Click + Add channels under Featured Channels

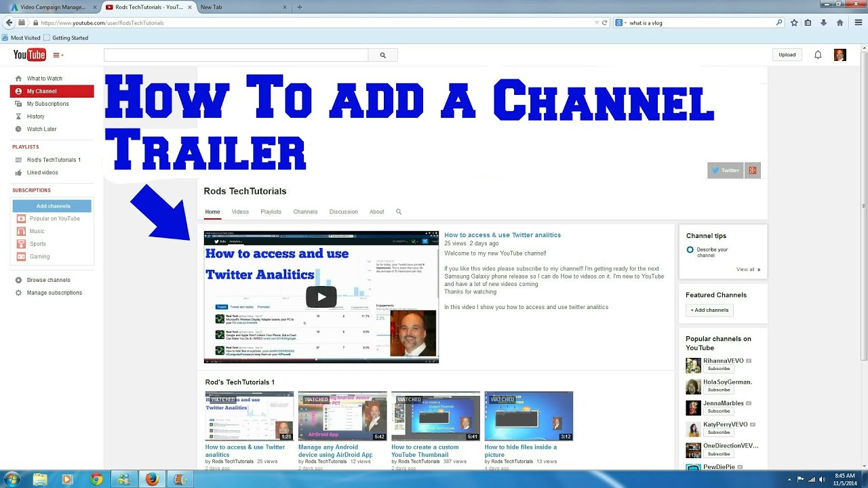tap(709, 310)
